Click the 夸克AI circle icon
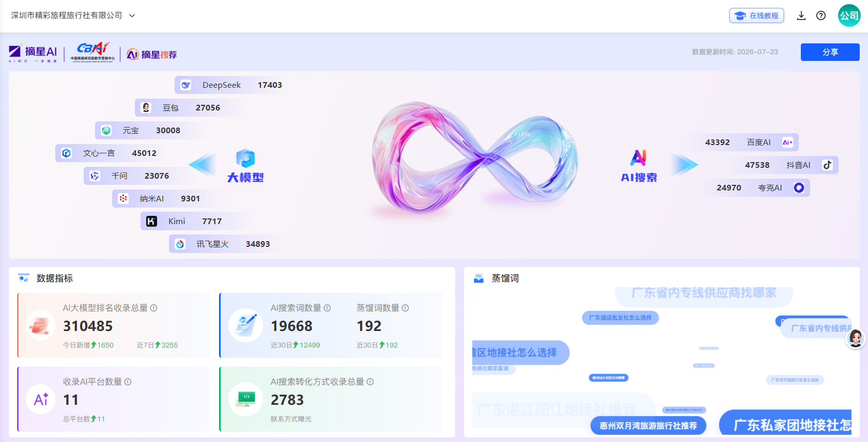 point(799,187)
